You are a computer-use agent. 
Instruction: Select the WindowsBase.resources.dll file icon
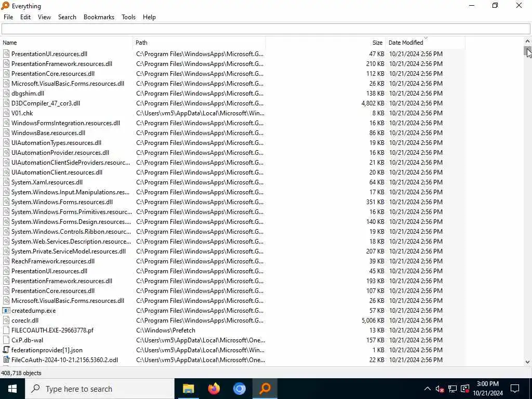(x=6, y=132)
